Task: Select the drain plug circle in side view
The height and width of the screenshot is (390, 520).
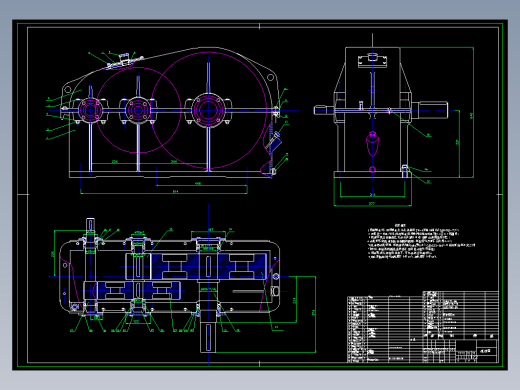Action: click(372, 170)
